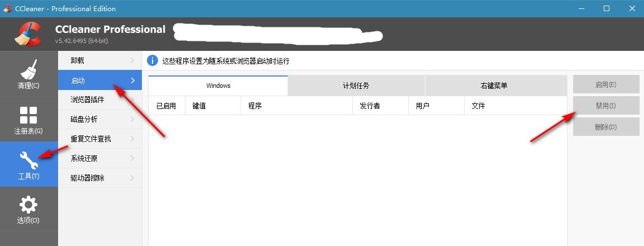
Task: Click the chevron beside 系统还原
Action: [x=132, y=158]
